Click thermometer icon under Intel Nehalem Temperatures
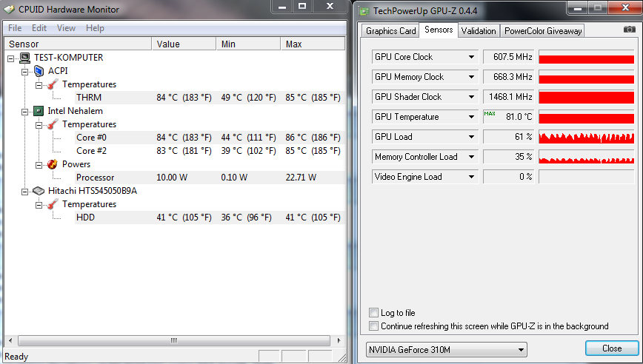The width and height of the screenshot is (643, 364). pyautogui.click(x=53, y=124)
